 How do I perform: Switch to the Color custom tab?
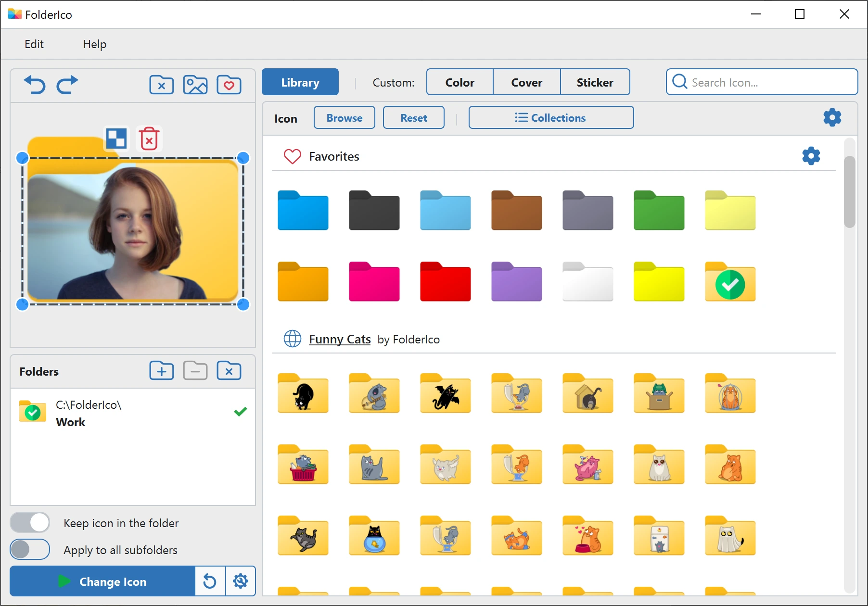(460, 82)
